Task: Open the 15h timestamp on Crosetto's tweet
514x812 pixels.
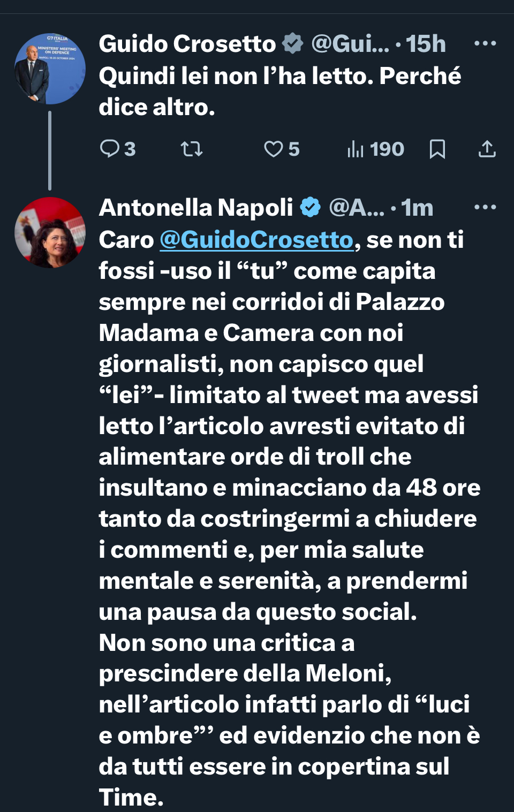Action: [426, 44]
